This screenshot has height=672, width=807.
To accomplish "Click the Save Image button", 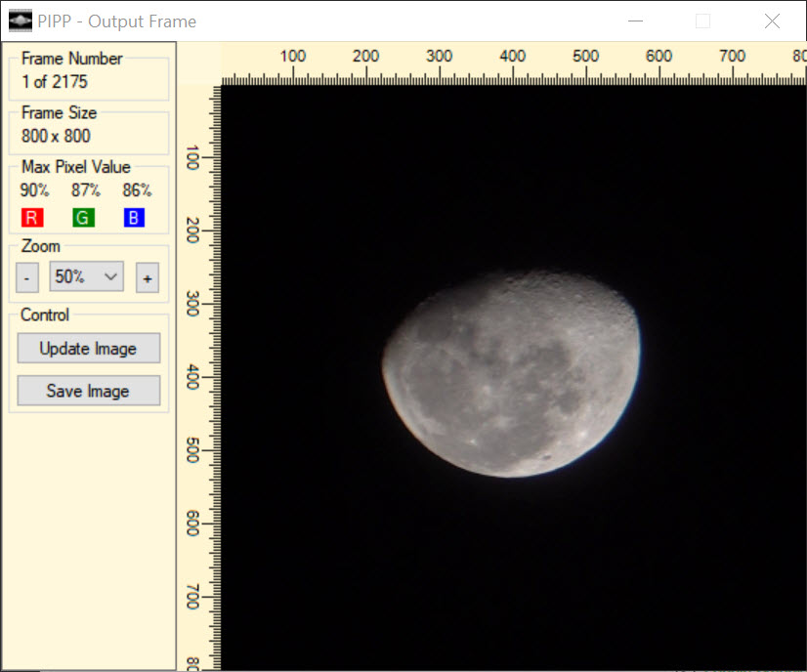I will tap(88, 391).
